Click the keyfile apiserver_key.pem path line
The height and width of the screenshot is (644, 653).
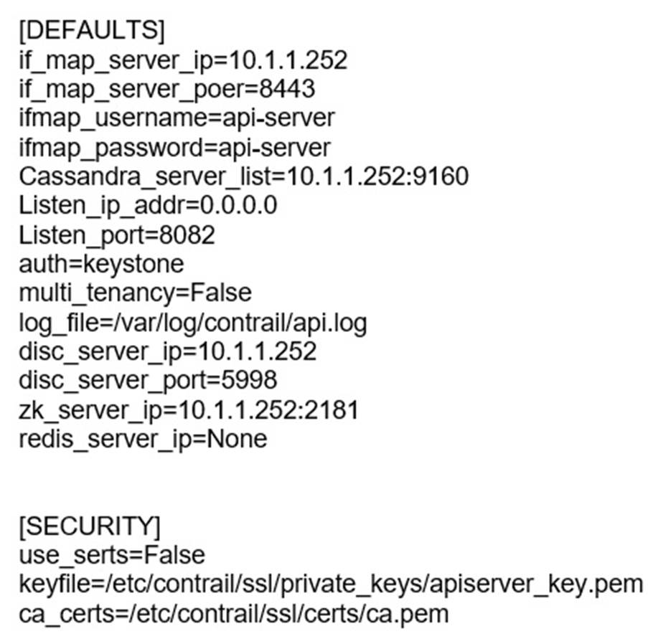[x=331, y=585]
